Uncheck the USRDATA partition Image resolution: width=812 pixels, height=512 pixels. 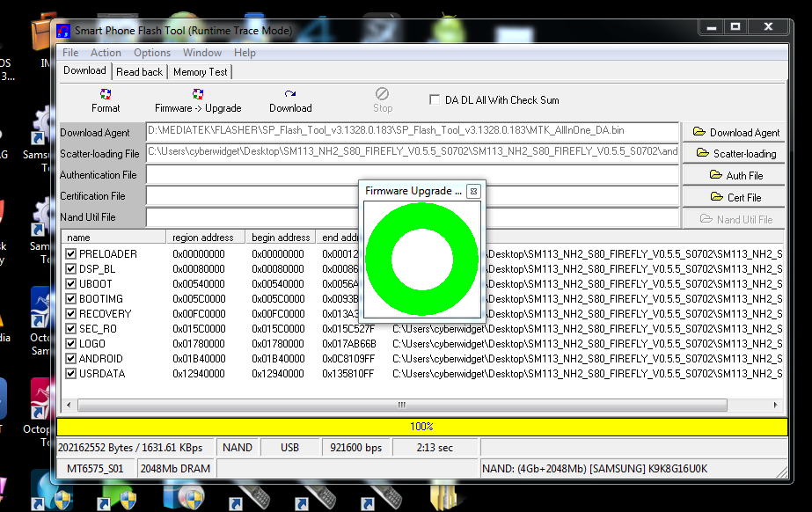click(x=71, y=374)
